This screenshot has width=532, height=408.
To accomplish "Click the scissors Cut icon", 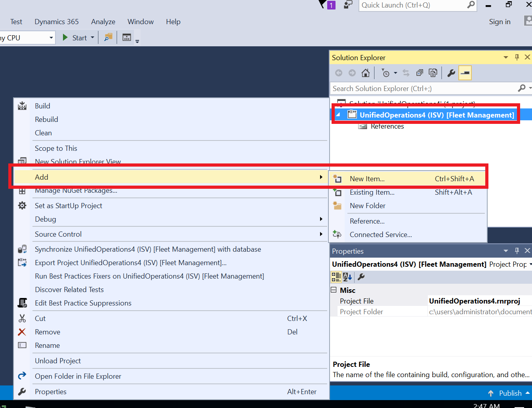I will [22, 318].
